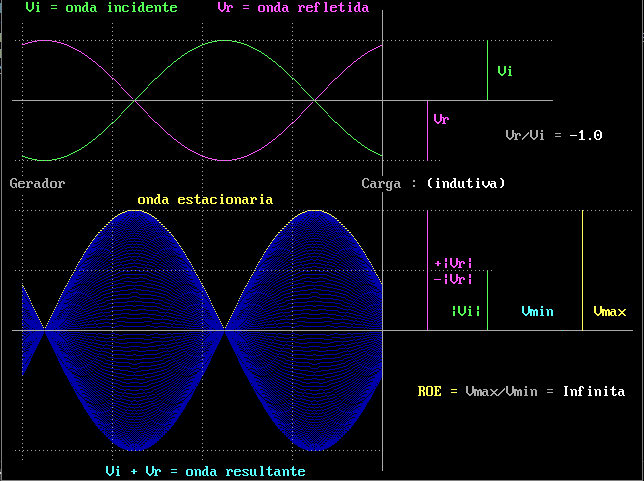Click the '-|Vr|' magenta label
644x481 pixels.
453,279
